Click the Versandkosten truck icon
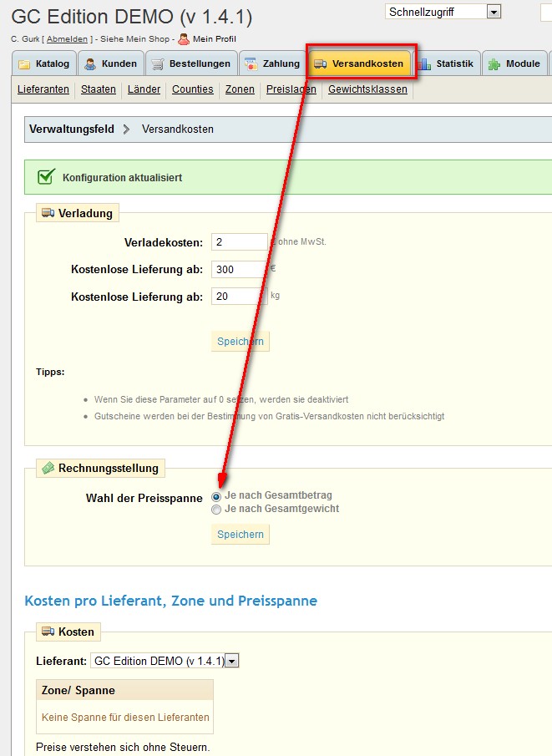This screenshot has height=756, width=552. 320,64
